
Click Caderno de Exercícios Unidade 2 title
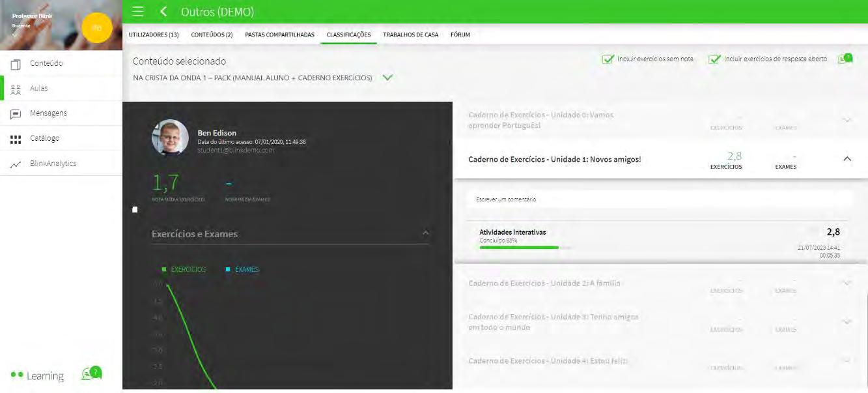tap(544, 283)
